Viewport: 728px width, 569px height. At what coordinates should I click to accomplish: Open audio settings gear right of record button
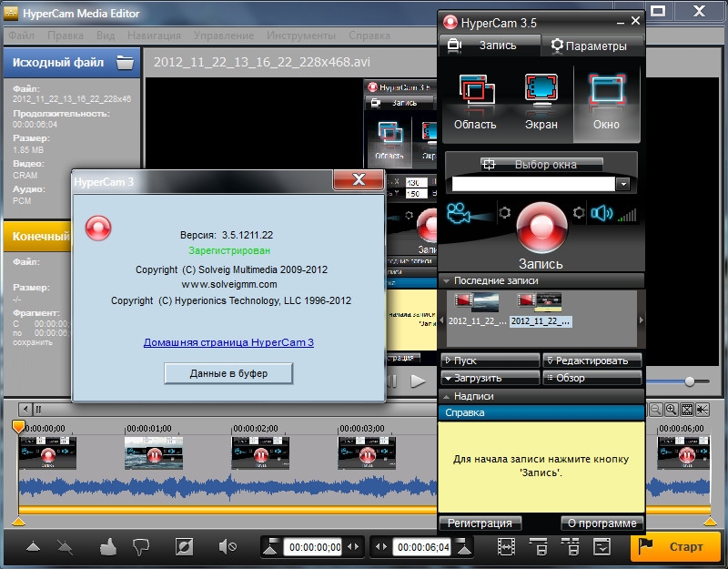pos(579,213)
